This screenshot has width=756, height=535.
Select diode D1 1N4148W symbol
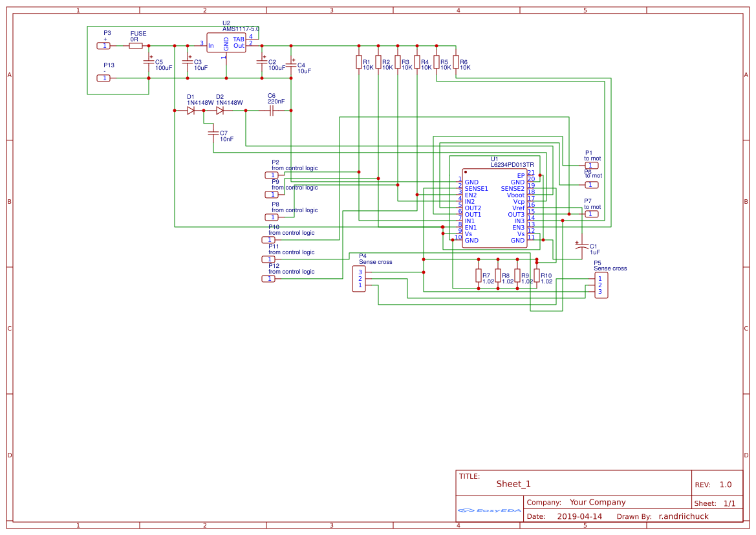(191, 111)
